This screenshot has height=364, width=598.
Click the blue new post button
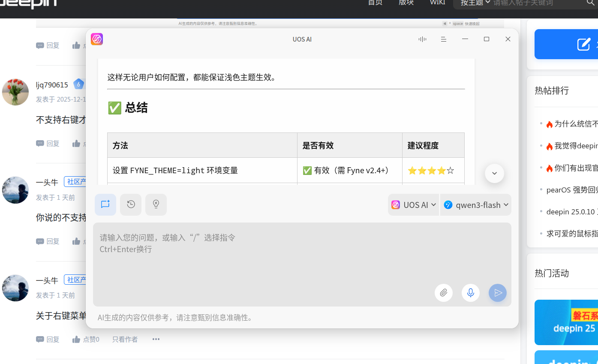(566, 44)
